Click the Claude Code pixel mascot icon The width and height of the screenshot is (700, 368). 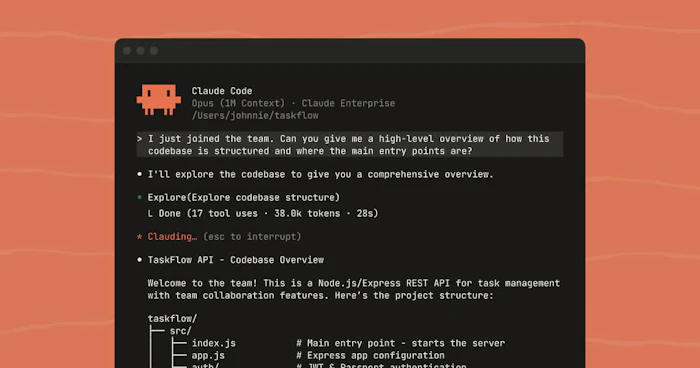coord(158,100)
